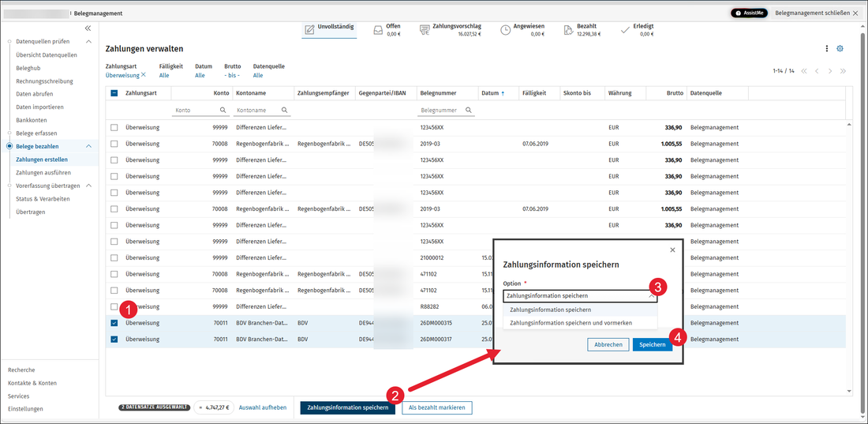Check the first row's 123456XX checkbox

(x=114, y=127)
